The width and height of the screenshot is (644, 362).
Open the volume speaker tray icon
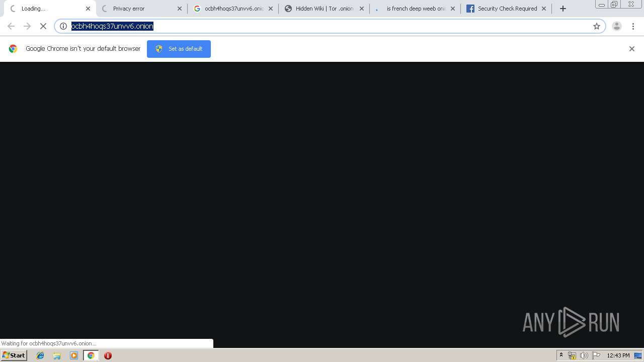[584, 355]
